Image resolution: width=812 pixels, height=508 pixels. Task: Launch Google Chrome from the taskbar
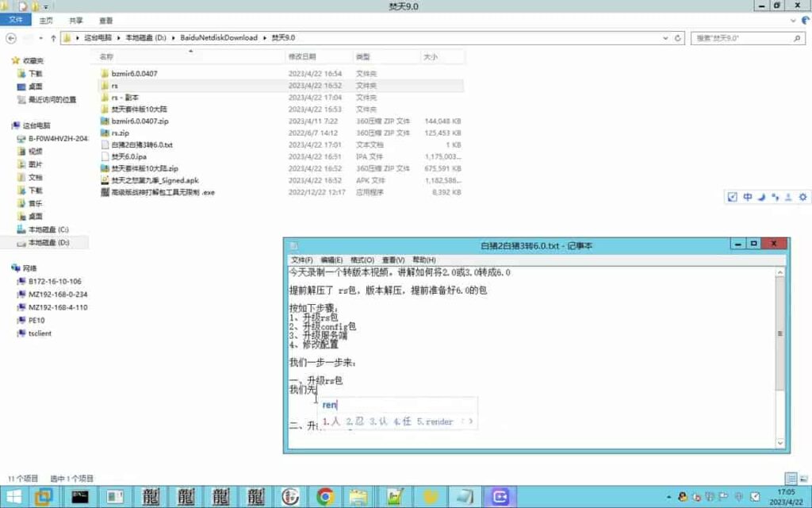pyautogui.click(x=325, y=496)
